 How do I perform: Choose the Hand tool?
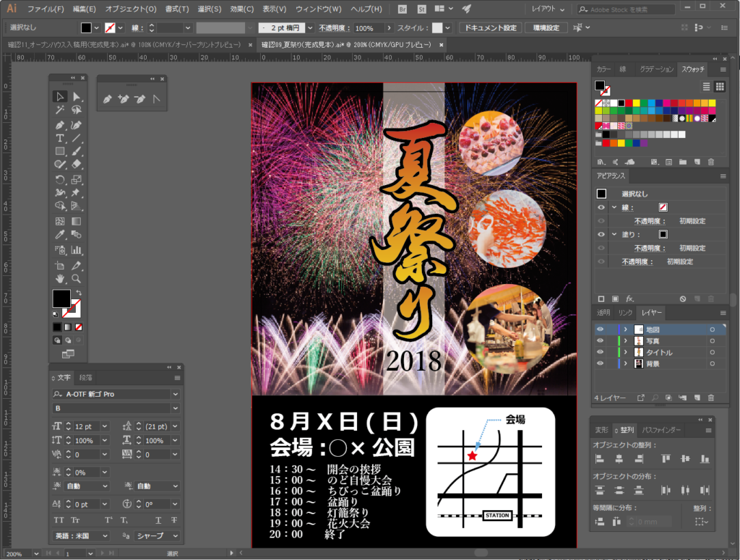click(60, 278)
